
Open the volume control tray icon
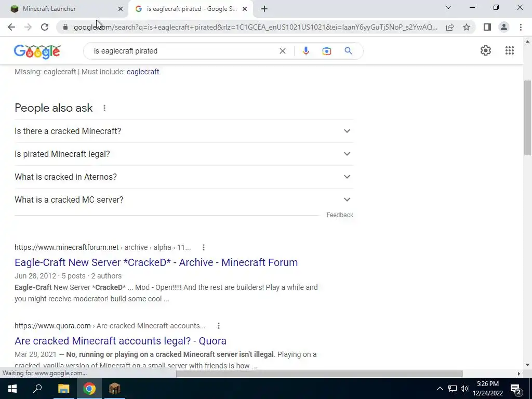pos(464,389)
